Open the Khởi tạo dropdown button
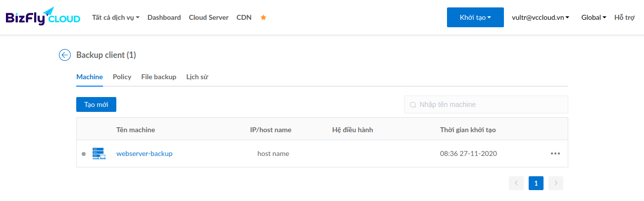The image size is (644, 201). (475, 17)
